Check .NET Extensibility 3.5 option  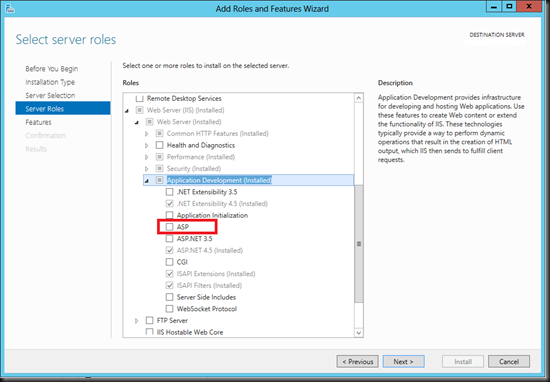point(169,192)
